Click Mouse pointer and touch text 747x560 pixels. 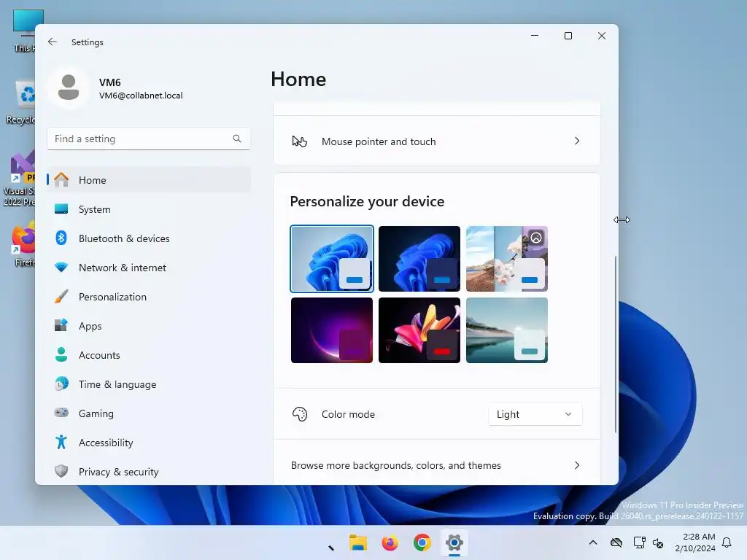point(379,141)
